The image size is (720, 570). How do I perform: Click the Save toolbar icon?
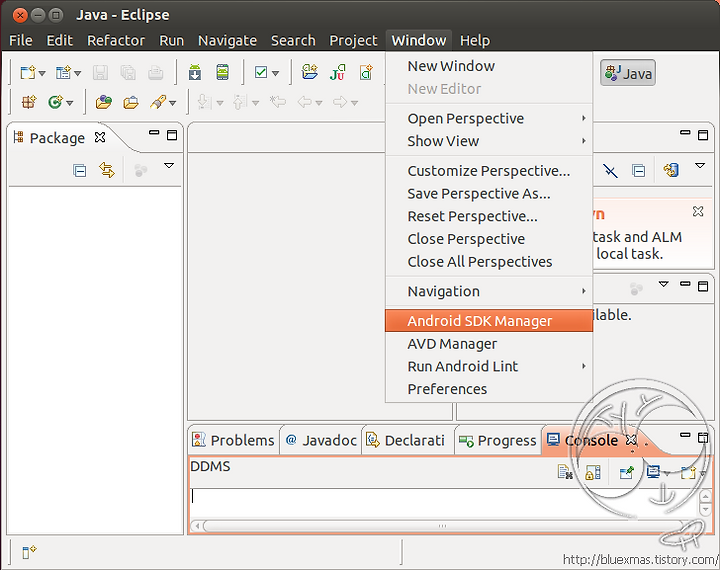(100, 73)
